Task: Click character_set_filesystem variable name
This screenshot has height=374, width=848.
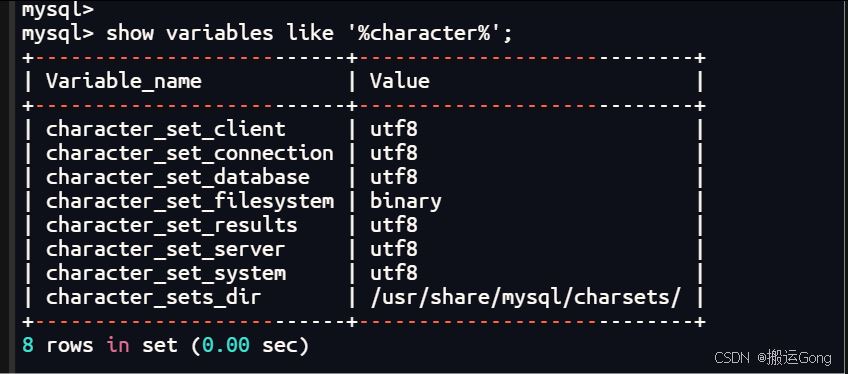Action: 189,201
